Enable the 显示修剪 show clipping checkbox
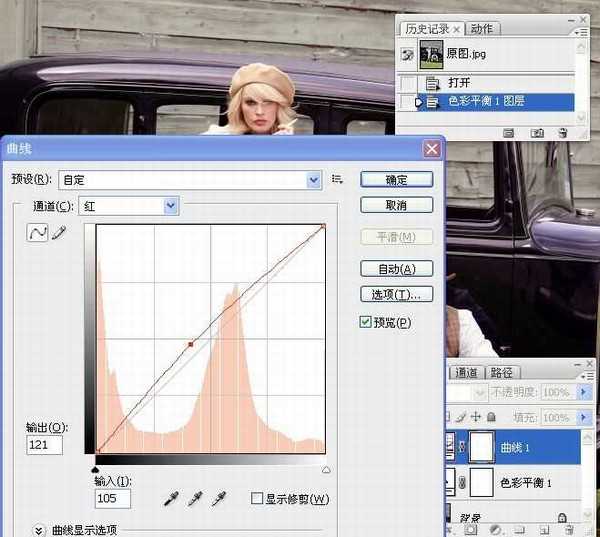The image size is (600, 537). 258,498
